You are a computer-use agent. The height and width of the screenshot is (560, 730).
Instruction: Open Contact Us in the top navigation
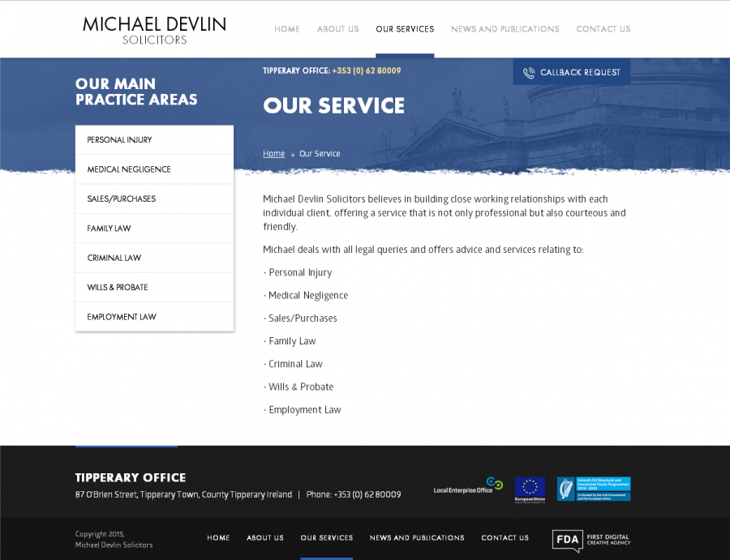603,29
